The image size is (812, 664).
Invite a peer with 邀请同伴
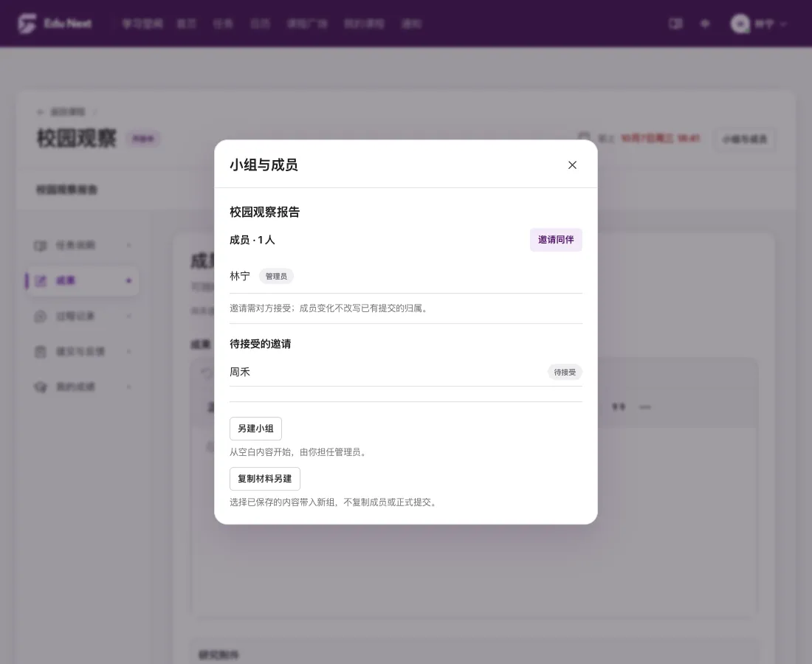(x=556, y=240)
